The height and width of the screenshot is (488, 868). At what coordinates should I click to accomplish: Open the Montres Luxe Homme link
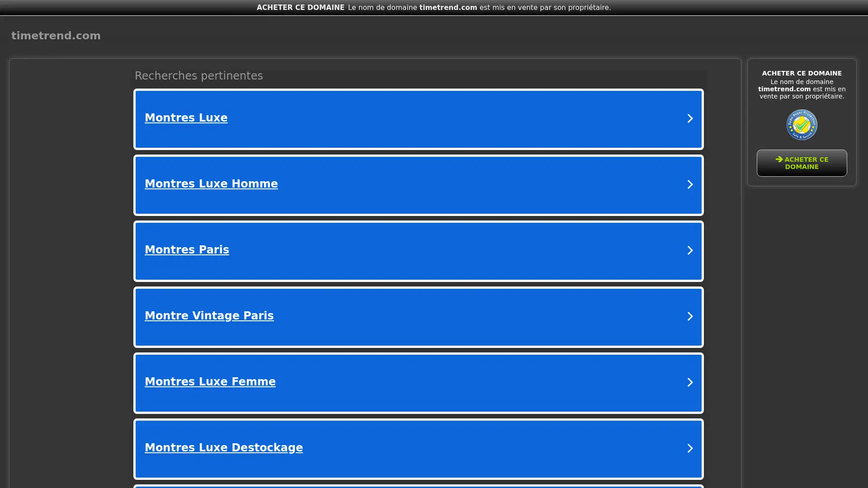pos(211,184)
